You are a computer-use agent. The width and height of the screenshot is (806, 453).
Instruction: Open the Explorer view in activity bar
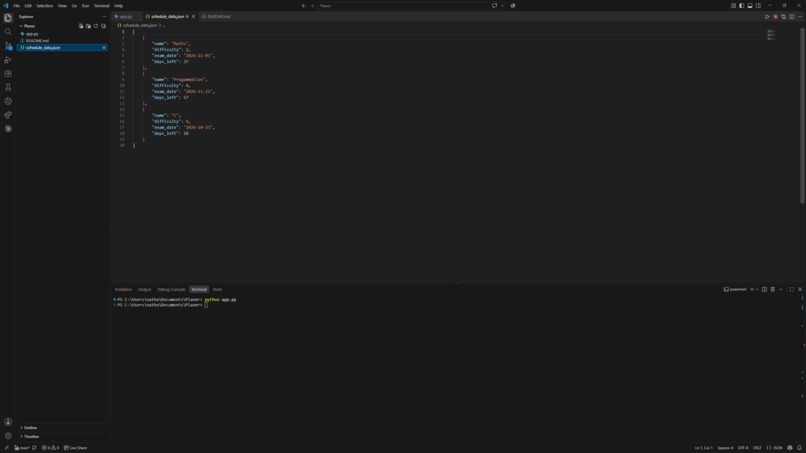(x=8, y=18)
